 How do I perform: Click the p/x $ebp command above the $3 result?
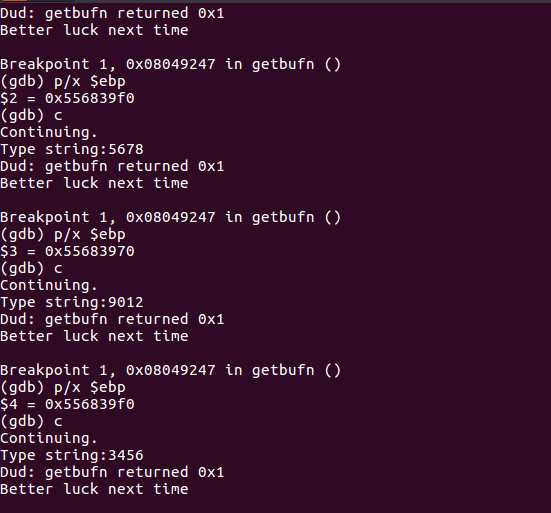pos(90,234)
